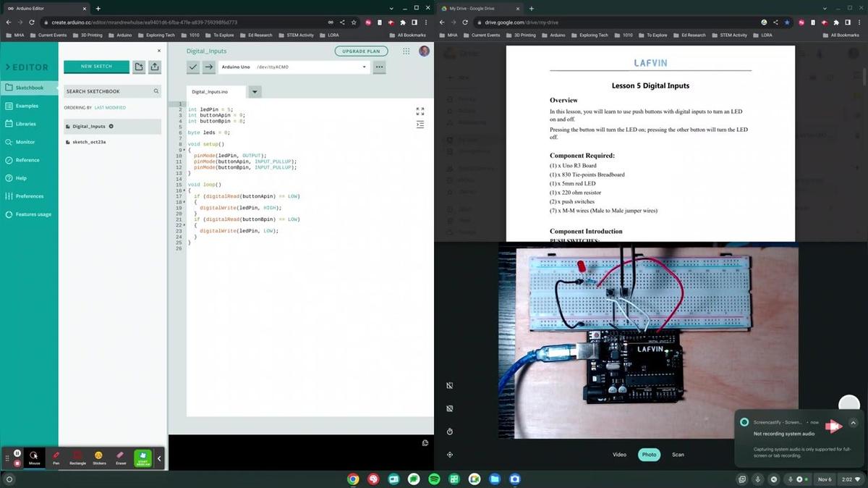
Task: Toggle the camera grid icon
Action: [450, 408]
